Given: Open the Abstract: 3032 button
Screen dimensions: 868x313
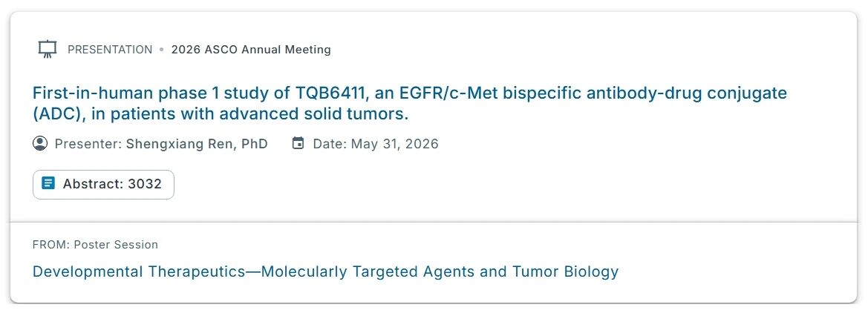Looking at the screenshot, I should pyautogui.click(x=103, y=184).
